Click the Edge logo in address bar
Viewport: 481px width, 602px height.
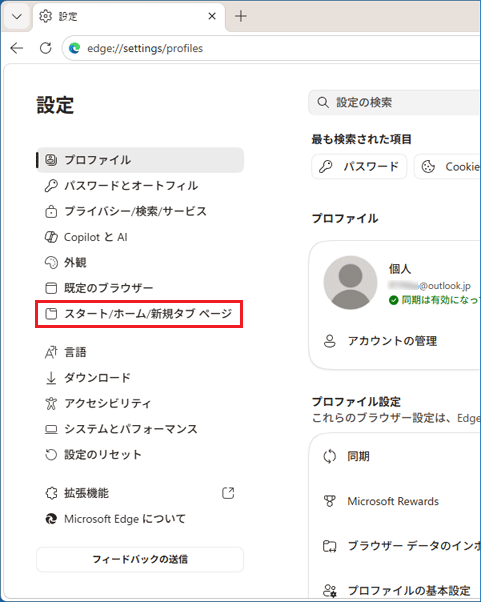click(x=74, y=48)
